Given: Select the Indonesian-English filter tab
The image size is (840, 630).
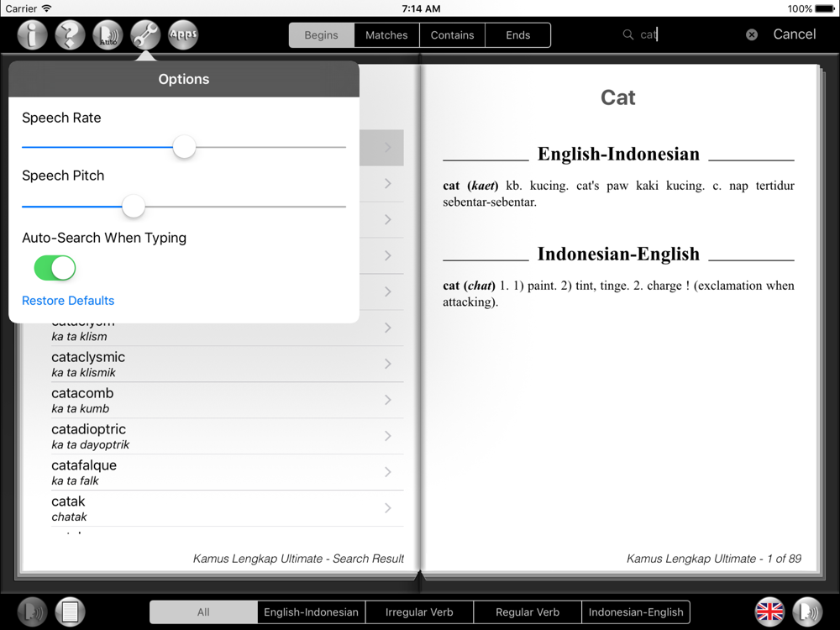Looking at the screenshot, I should tap(636, 612).
